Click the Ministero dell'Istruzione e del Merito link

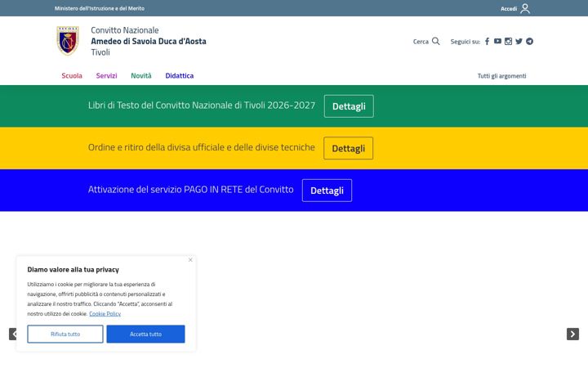coord(100,8)
